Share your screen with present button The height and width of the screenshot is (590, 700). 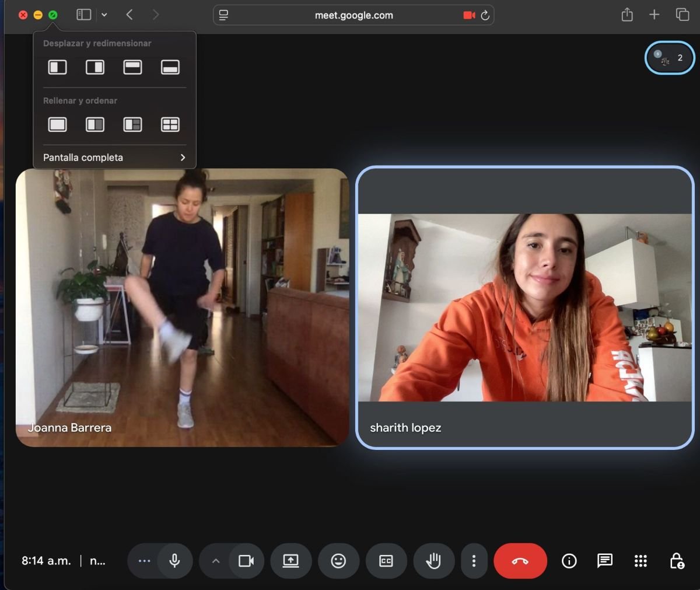[290, 561]
